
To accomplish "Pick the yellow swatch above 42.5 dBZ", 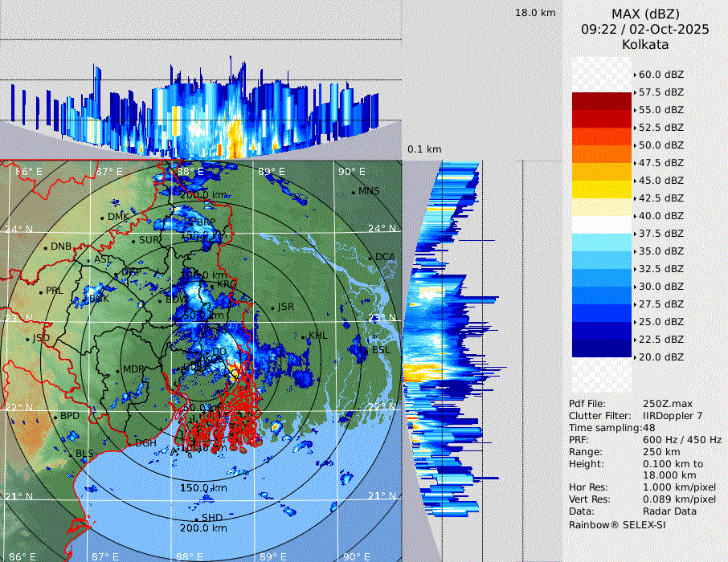I will point(602,189).
